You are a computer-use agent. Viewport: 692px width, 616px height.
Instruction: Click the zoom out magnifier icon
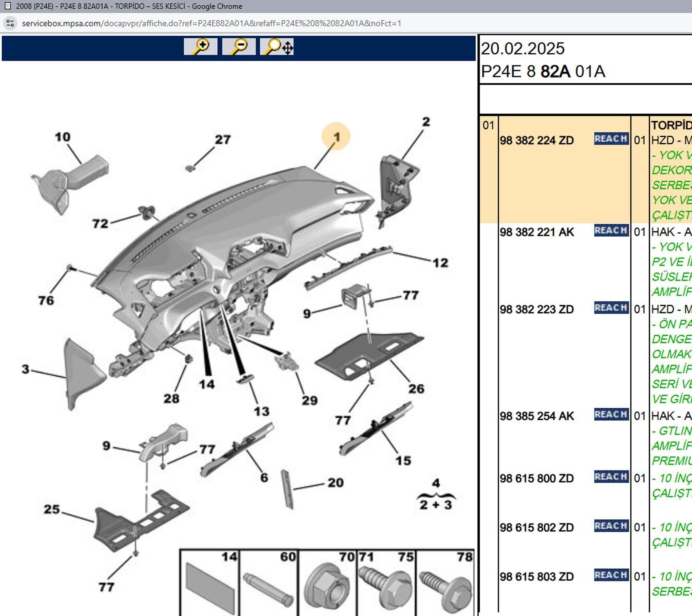point(239,47)
